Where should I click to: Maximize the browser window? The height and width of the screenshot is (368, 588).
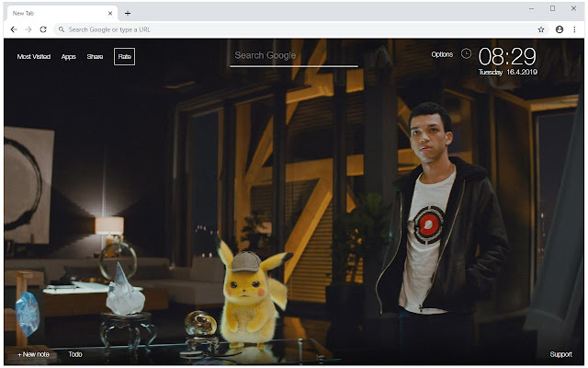552,8
